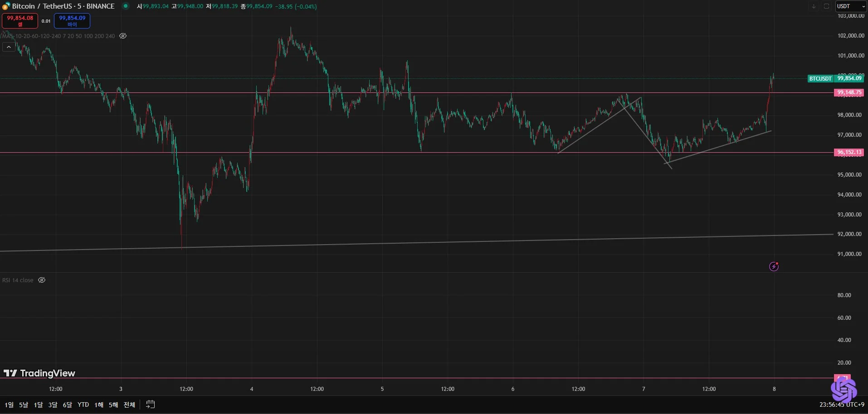Click the 96,152.13 horizontal line price label

(x=849, y=152)
